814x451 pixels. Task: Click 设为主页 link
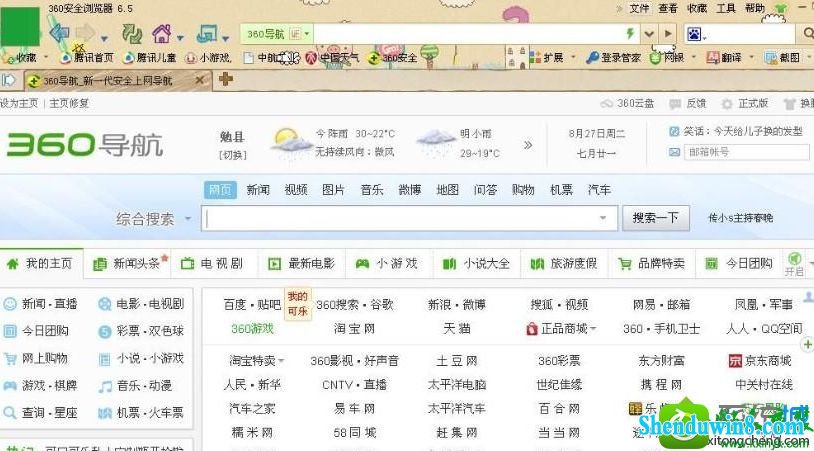pos(19,103)
